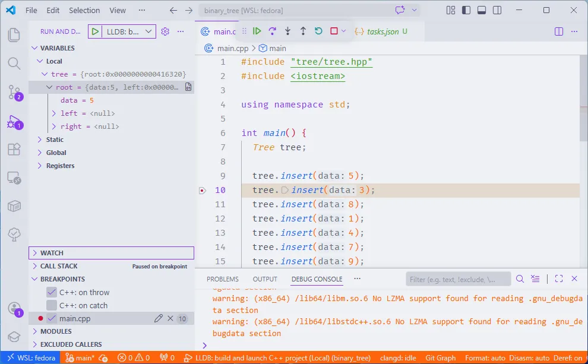Go back in navigation history
This screenshot has height=364, width=588.
coord(173,11)
